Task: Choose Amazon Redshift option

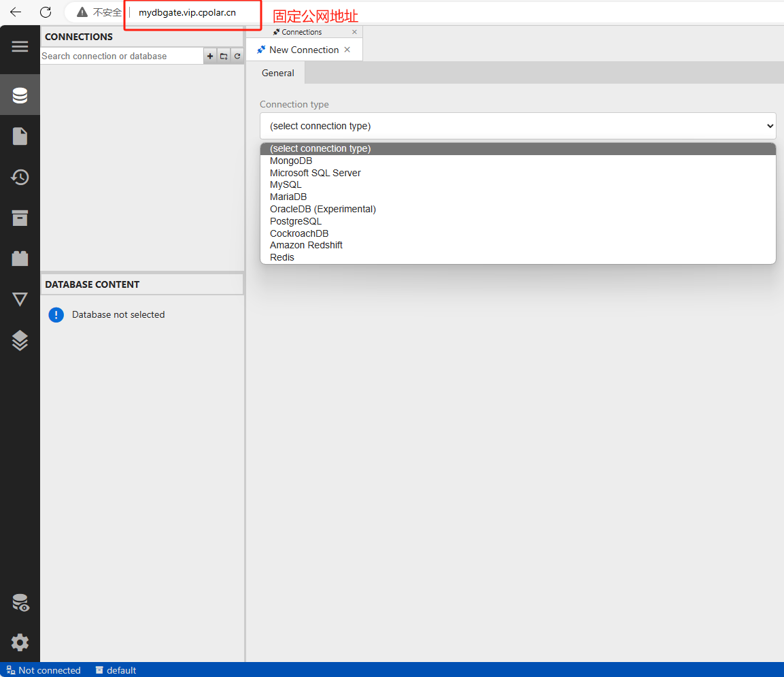Action: point(517,245)
